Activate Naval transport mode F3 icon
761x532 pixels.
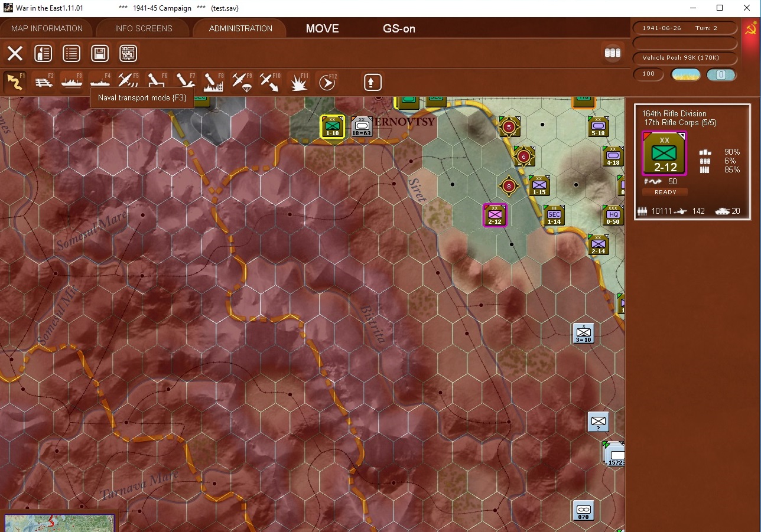click(71, 82)
